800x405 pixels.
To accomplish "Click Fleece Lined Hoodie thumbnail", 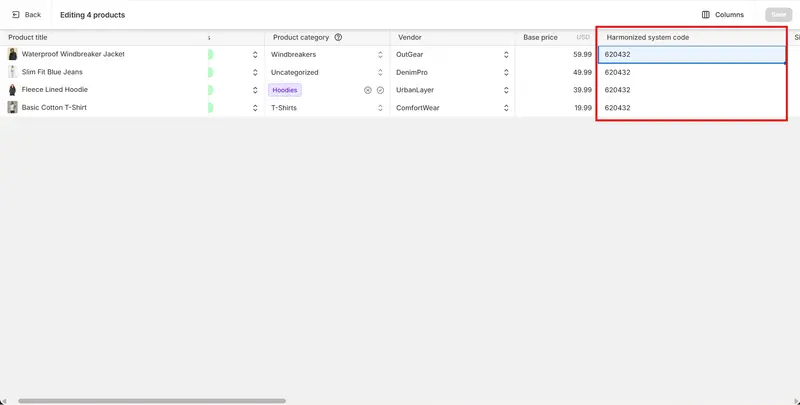I will pos(12,90).
